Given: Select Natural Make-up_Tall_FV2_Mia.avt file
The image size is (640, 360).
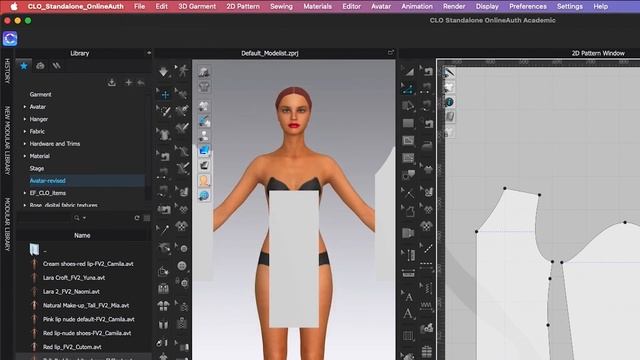Looking at the screenshot, I should [86, 305].
